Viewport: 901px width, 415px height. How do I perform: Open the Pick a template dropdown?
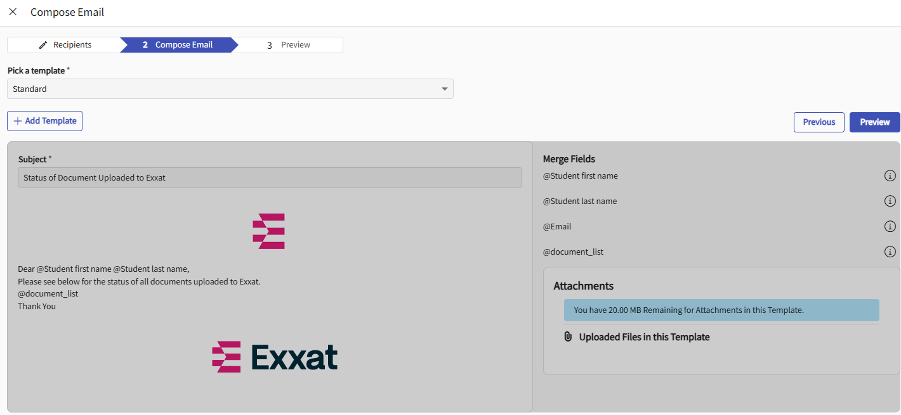(230, 89)
